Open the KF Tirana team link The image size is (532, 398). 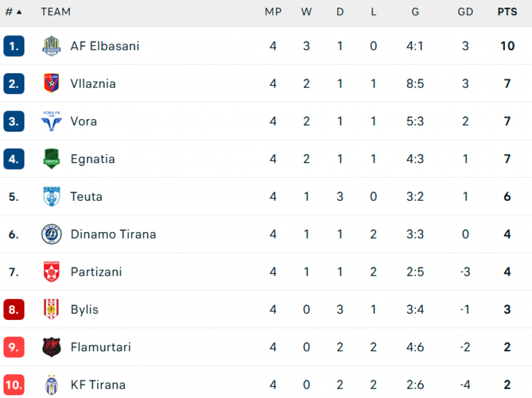coord(98,384)
